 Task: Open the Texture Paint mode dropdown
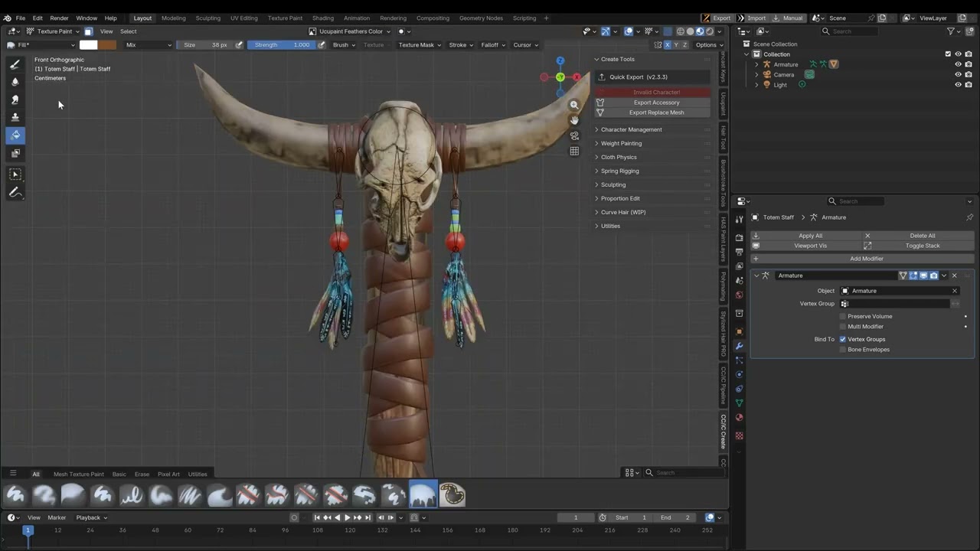(52, 31)
